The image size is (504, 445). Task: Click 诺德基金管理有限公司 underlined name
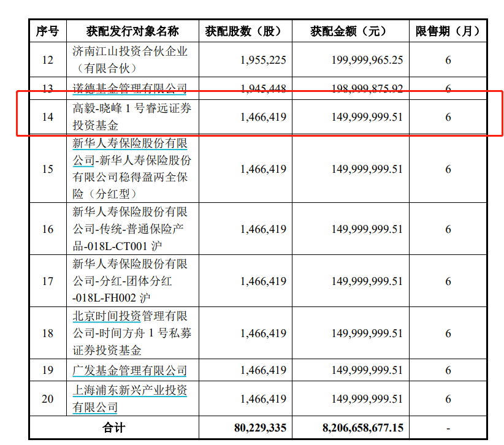[130, 88]
